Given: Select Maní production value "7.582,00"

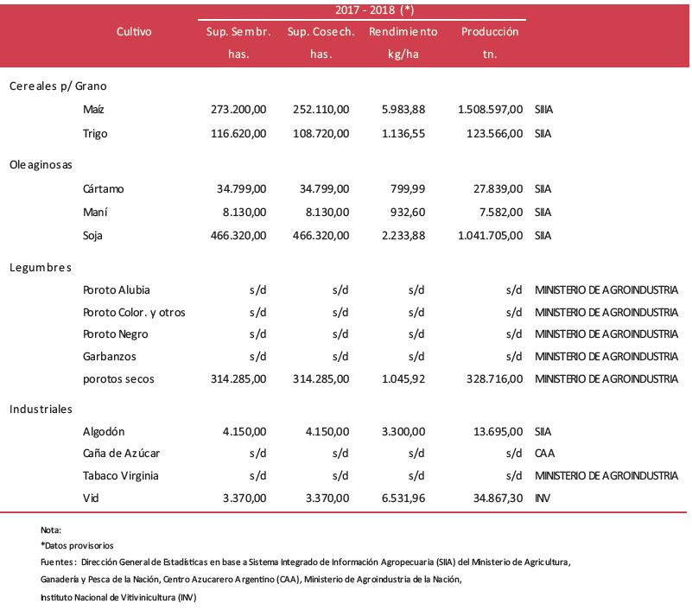Looking at the screenshot, I should tap(501, 213).
